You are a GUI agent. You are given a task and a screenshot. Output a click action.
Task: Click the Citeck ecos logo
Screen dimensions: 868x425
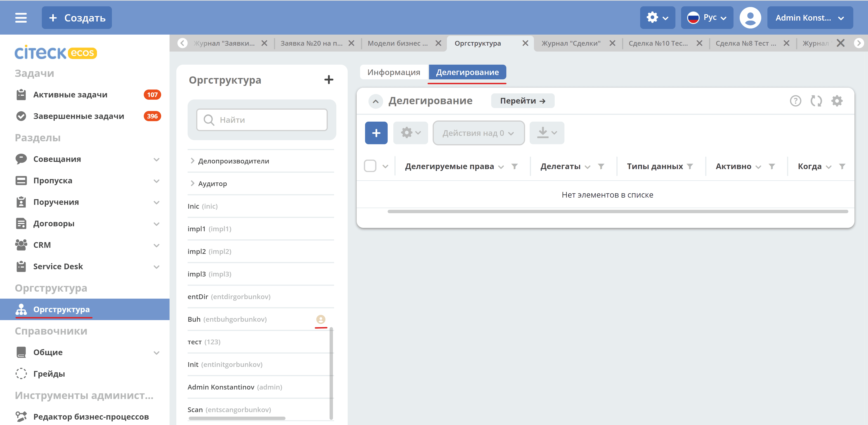point(56,53)
